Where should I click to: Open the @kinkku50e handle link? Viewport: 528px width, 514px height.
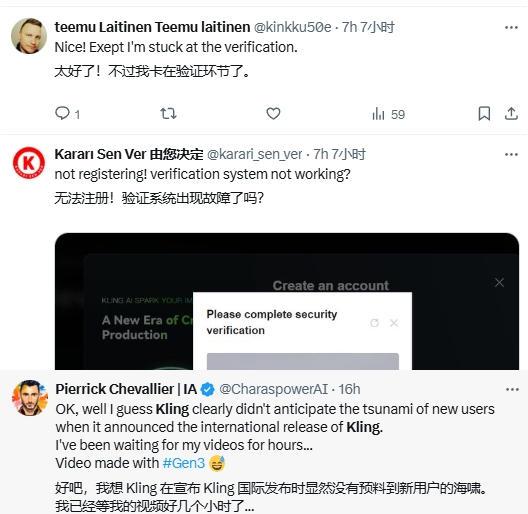click(x=292, y=27)
